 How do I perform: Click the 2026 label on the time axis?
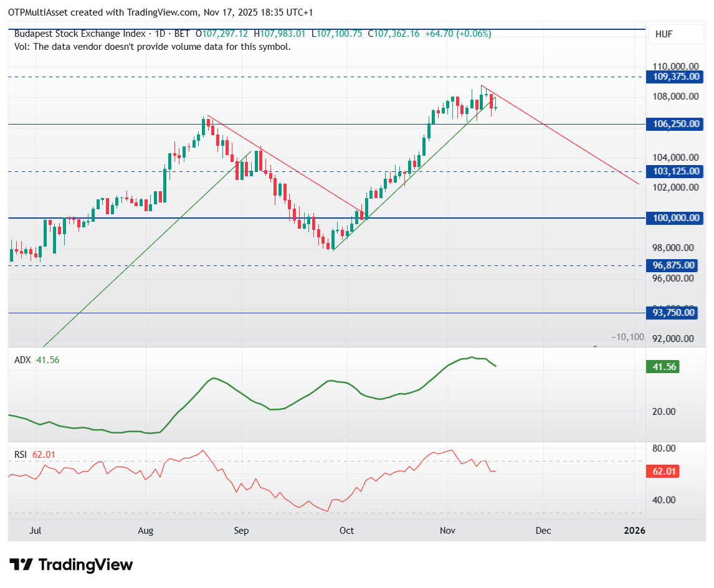click(x=634, y=531)
